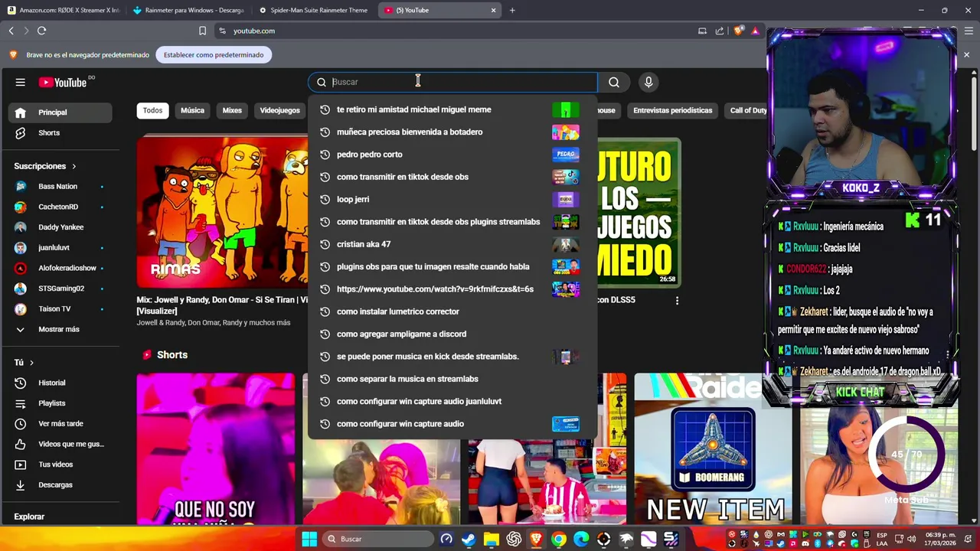980x551 pixels.
Task: Open Videos que me gustan
Action: [x=60, y=444]
